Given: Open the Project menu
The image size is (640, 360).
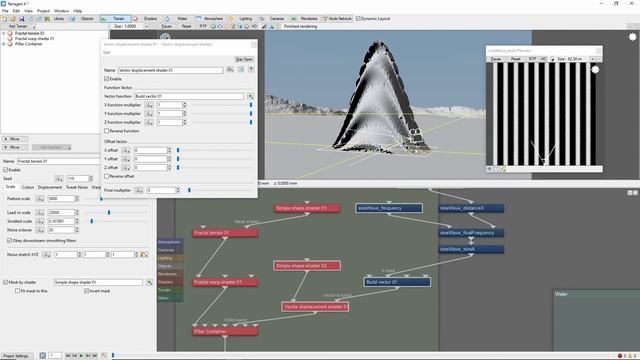Looking at the screenshot, I should click(x=43, y=11).
